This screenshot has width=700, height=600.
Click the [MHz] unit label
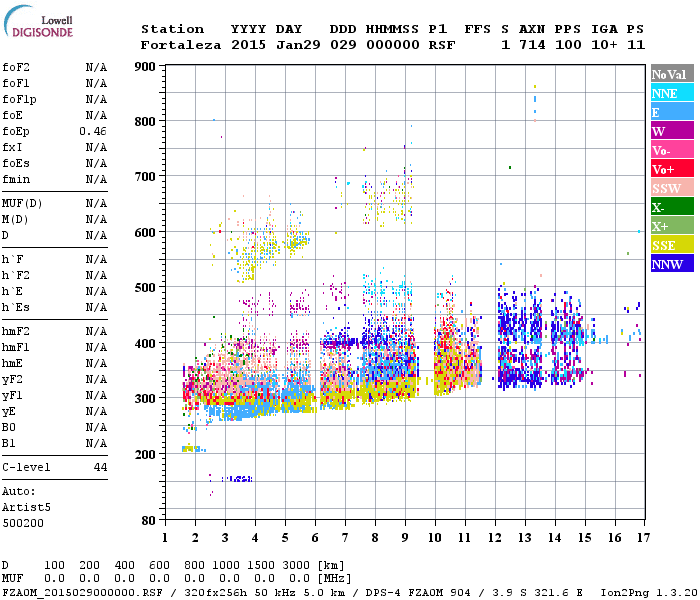[x=334, y=579]
